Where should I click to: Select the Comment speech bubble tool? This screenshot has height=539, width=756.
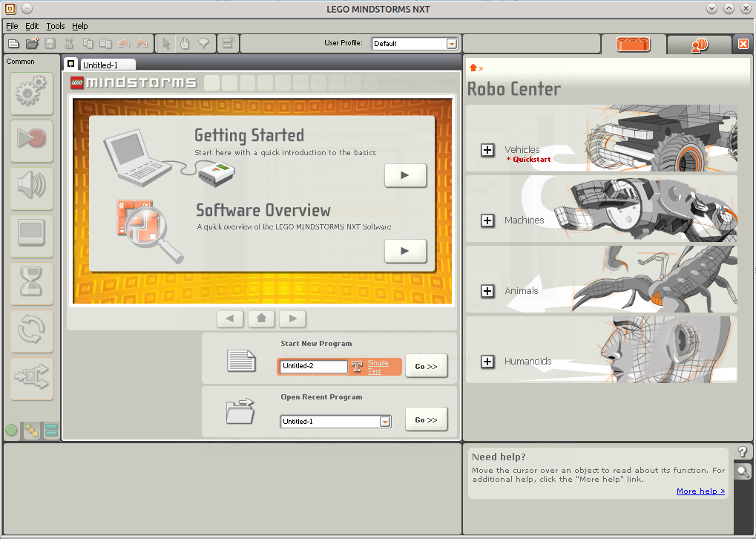pos(203,44)
